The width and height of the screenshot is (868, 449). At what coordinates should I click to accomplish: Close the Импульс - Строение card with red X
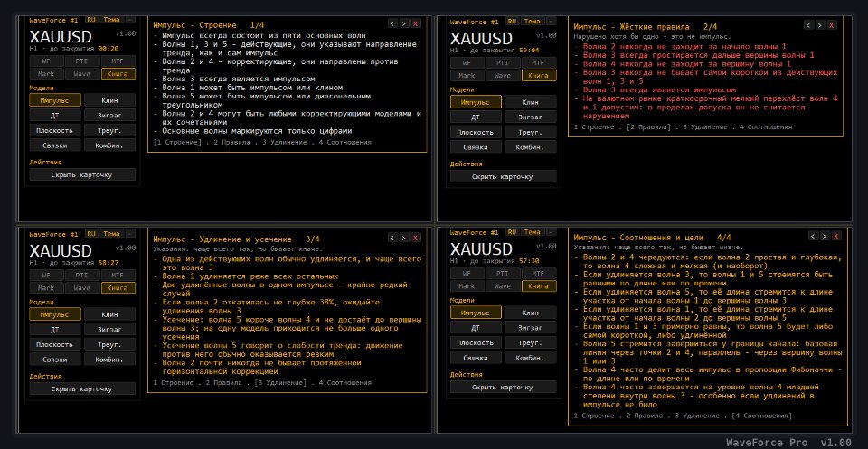[416, 23]
